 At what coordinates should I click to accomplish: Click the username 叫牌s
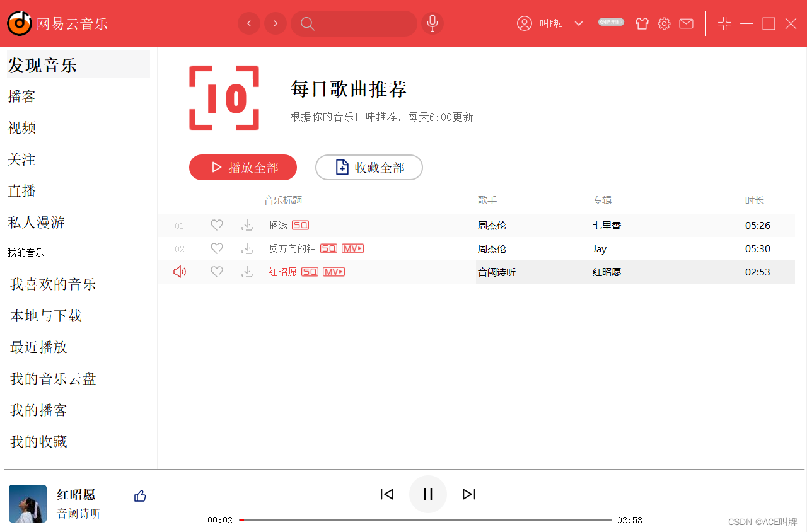tap(551, 23)
